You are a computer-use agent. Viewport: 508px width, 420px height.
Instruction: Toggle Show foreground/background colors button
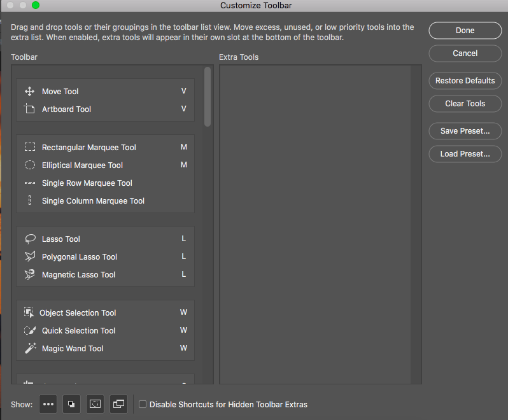pos(71,404)
